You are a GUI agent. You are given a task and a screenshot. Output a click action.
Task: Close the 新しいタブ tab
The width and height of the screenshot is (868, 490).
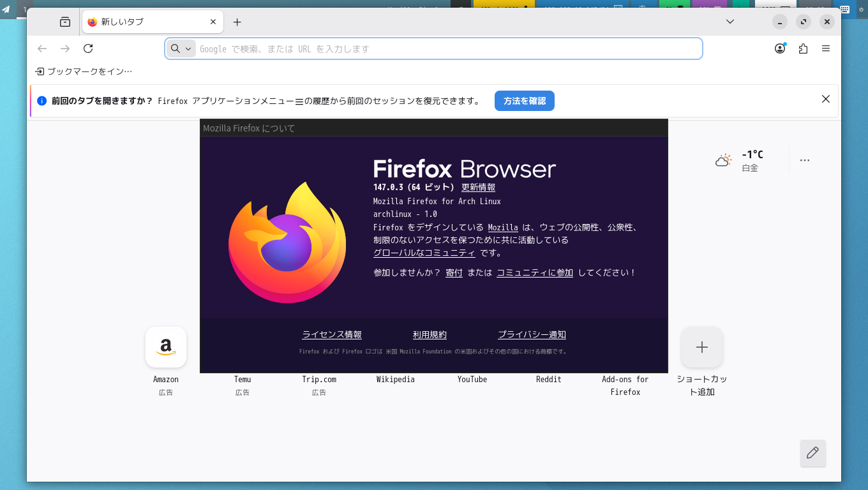(x=213, y=22)
